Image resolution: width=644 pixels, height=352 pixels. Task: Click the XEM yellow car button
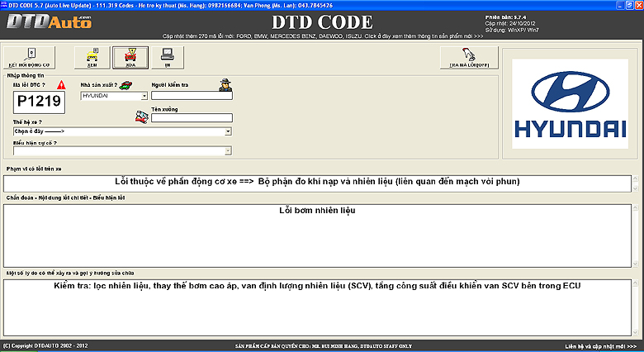click(92, 58)
